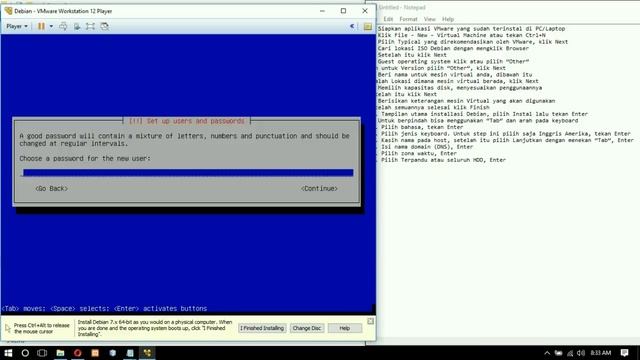
Task: Open Task View on the taskbar
Action: (x=42, y=353)
